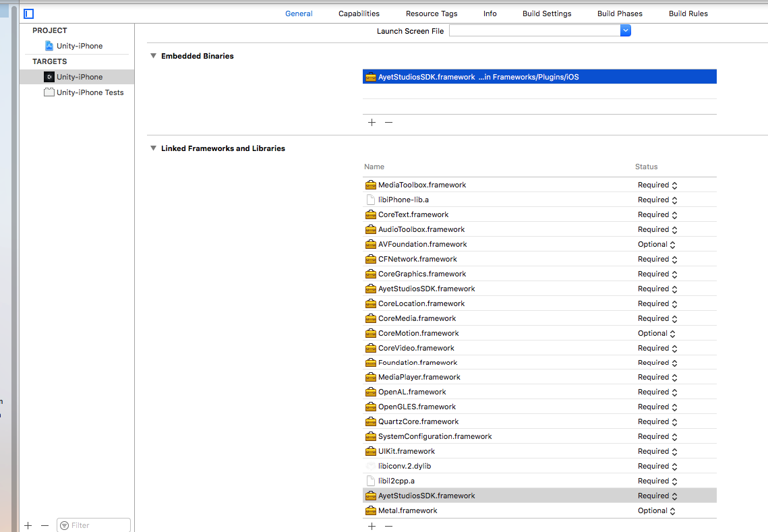Click the libil2cpp.a document icon
The width and height of the screenshot is (768, 532).
pos(371,481)
